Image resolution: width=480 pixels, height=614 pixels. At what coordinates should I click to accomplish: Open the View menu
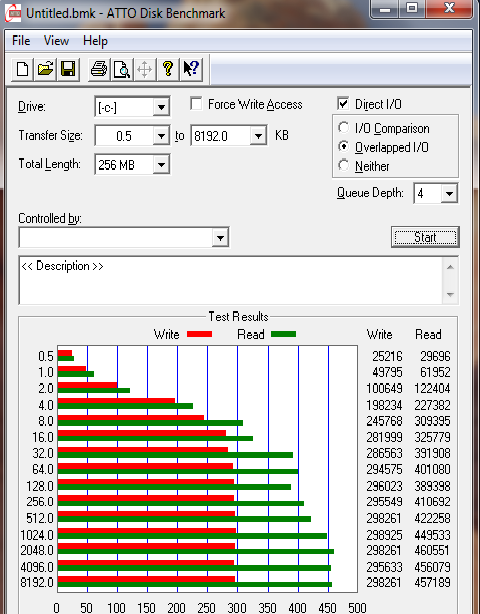click(x=56, y=41)
